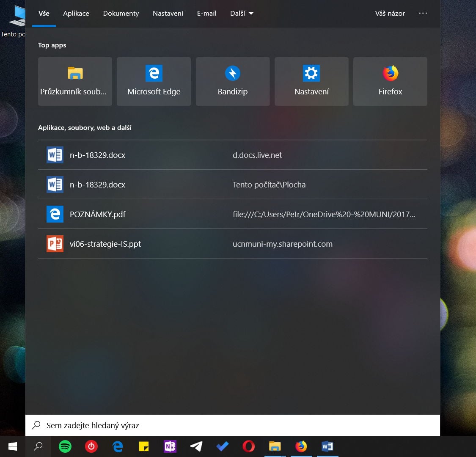Open Nastavení settings tile
476x457 pixels.
[311, 81]
